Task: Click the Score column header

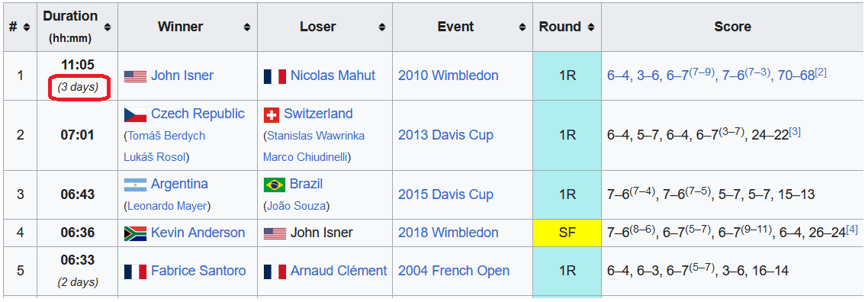Action: [x=732, y=27]
